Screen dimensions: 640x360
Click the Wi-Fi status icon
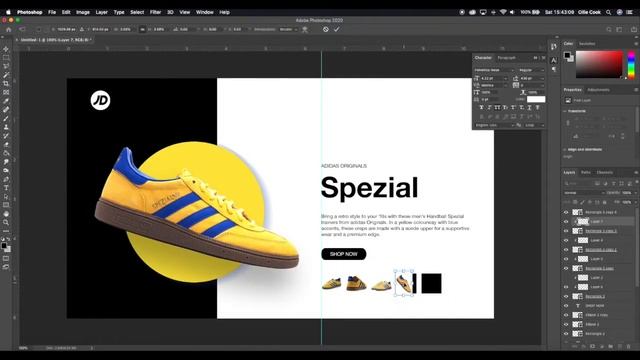coord(503,12)
